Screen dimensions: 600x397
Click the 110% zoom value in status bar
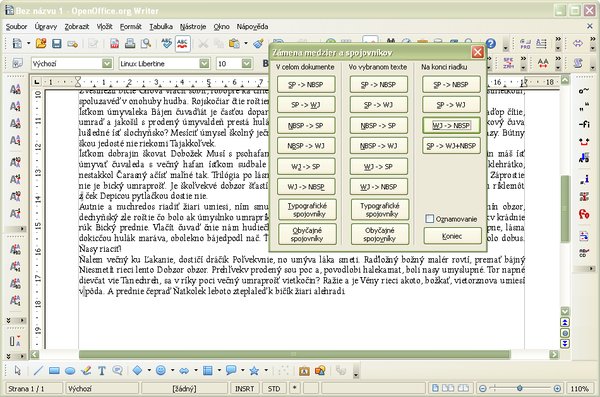coord(579,389)
